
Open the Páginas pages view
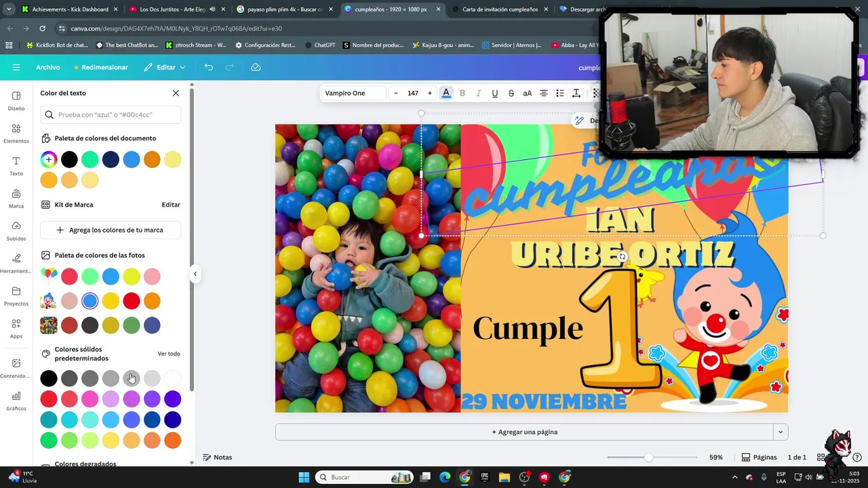pyautogui.click(x=759, y=457)
